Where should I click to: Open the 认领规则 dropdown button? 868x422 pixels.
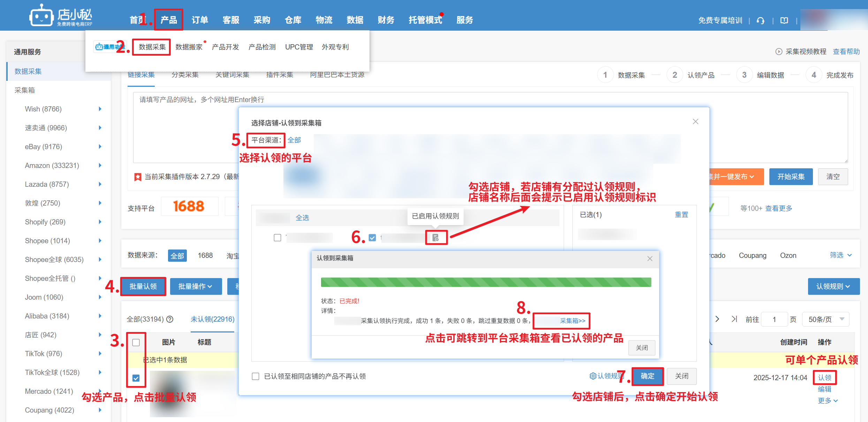click(x=833, y=286)
